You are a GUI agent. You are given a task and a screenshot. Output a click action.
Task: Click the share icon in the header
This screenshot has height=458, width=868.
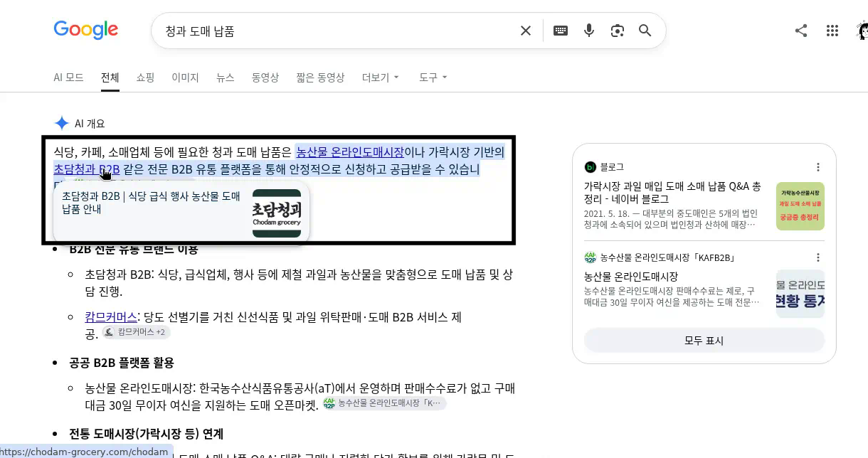tap(801, 31)
